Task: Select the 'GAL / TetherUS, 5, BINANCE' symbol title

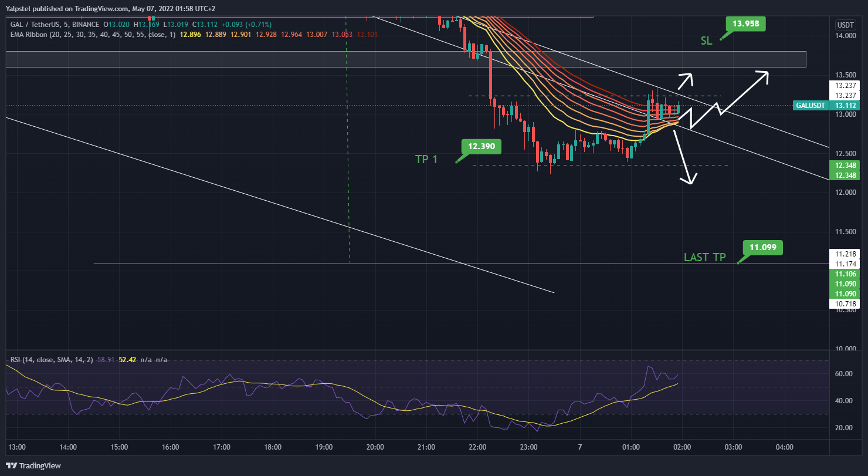Action: [x=54, y=25]
